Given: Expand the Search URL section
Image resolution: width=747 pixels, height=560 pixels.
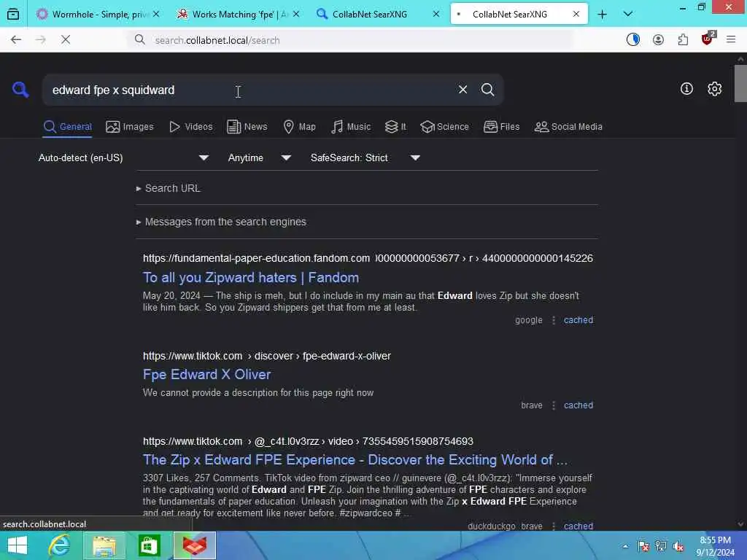Looking at the screenshot, I should point(169,188).
